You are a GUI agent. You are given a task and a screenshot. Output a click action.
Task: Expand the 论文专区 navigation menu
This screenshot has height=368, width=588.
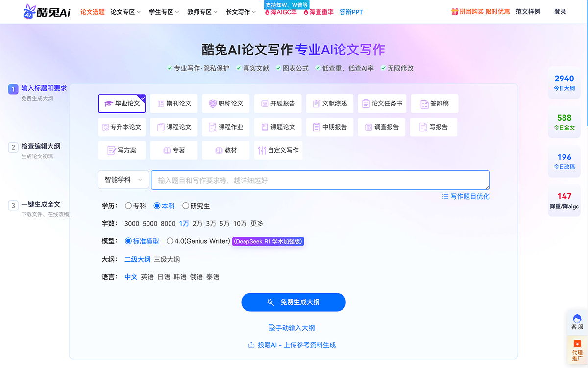[125, 11]
